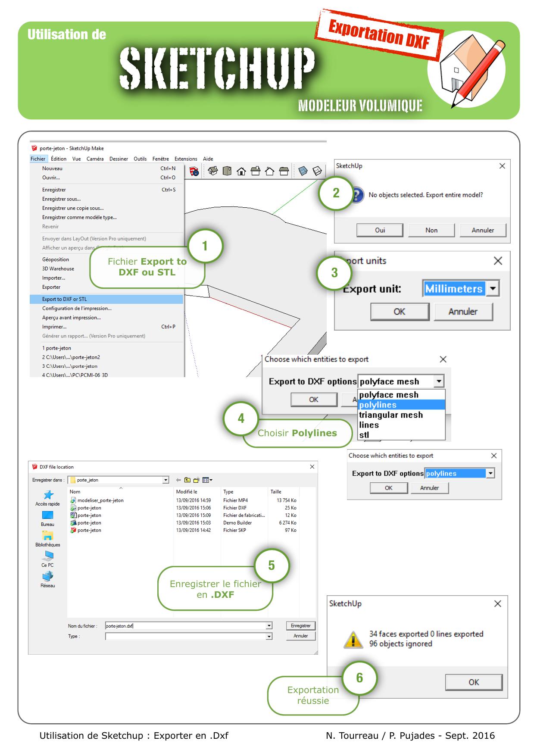Open the Fichier menu
Viewport: 534px width, 756px height.
pos(38,159)
